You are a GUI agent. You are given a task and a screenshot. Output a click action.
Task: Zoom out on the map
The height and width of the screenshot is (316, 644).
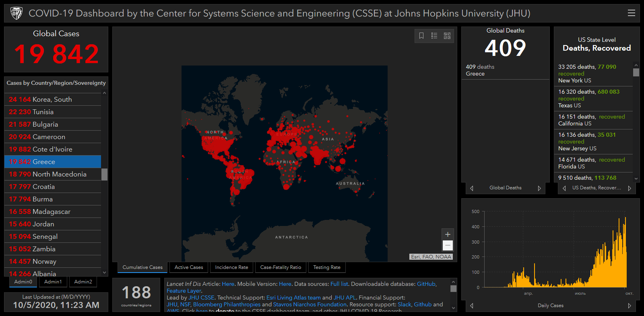pos(448,245)
